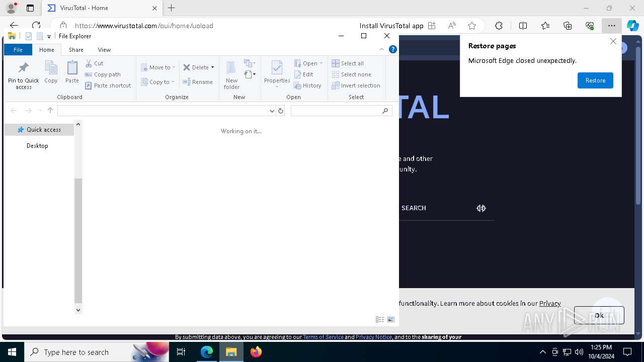
Task: Open the File tab in File Explorer
Action: (x=18, y=50)
